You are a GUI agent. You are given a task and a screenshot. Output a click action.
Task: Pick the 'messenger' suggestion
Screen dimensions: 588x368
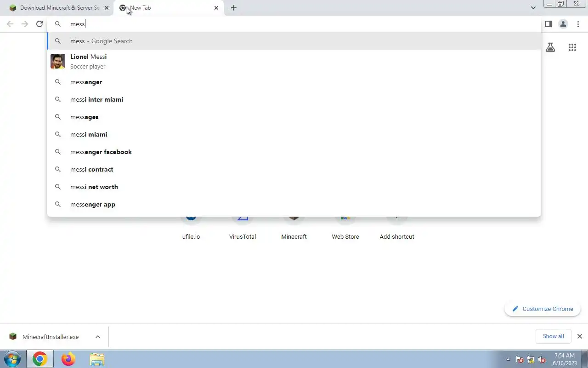pyautogui.click(x=294, y=82)
